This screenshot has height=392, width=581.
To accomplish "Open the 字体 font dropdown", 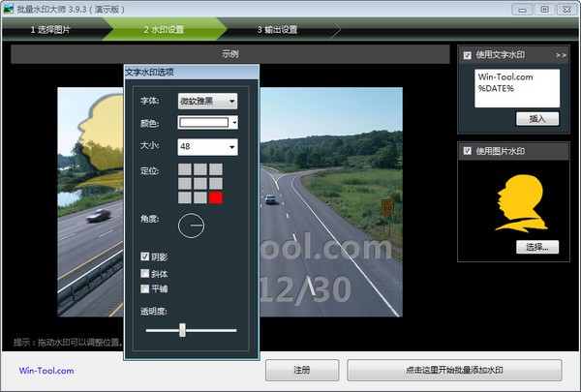I will tap(207, 100).
